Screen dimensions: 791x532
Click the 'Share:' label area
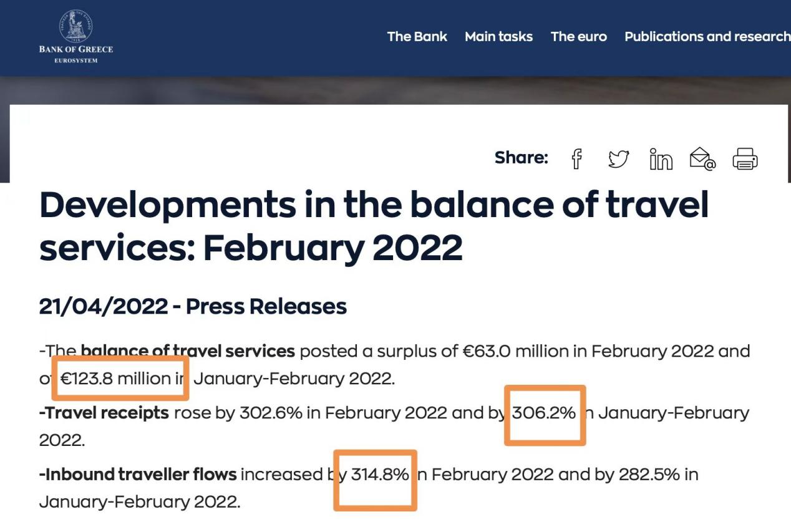(x=521, y=158)
